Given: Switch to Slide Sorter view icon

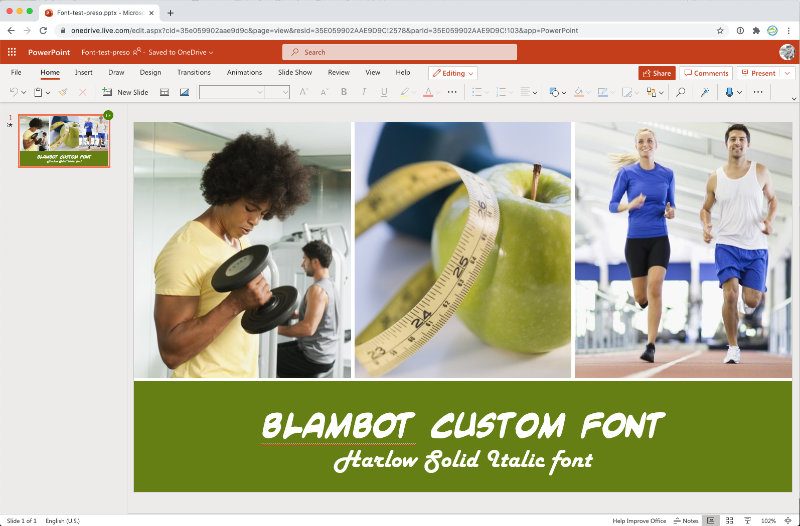Looking at the screenshot, I should (x=730, y=520).
